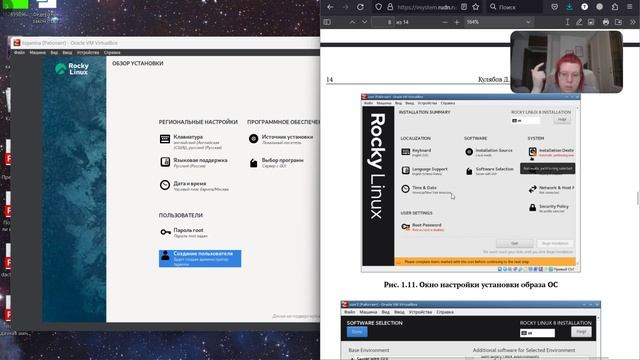Open Машина menu in VirtualBox window
The image size is (640, 360).
(38, 53)
